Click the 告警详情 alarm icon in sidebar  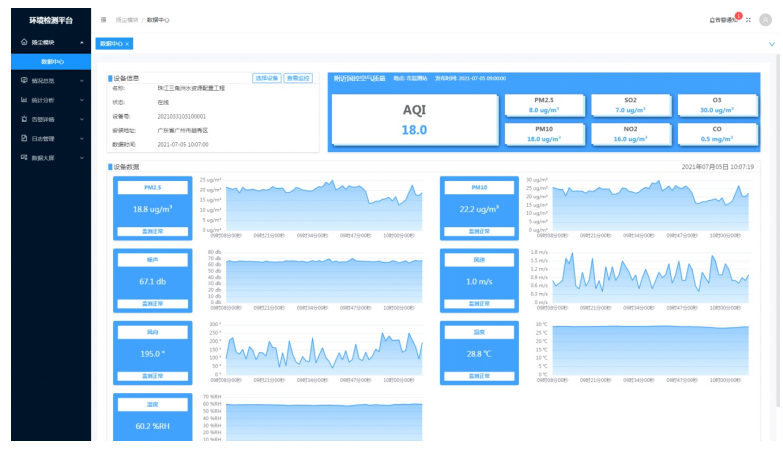24,119
